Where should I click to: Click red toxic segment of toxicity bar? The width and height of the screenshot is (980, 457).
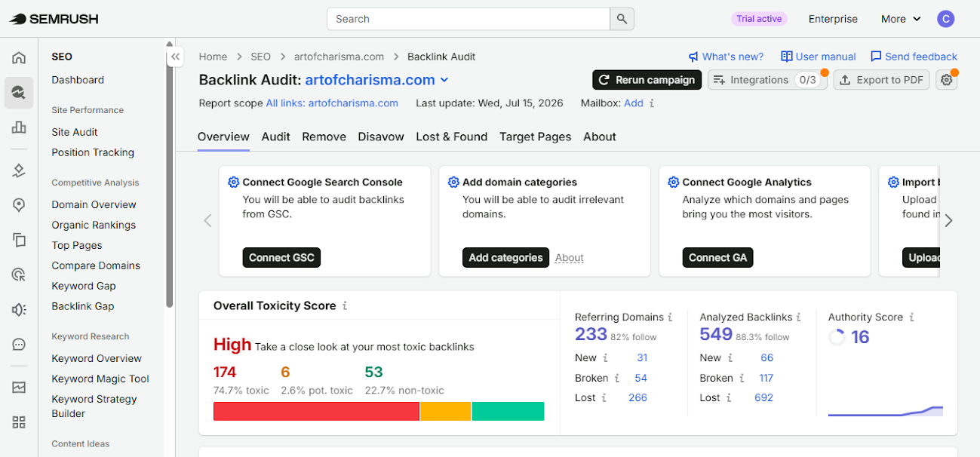coord(316,411)
